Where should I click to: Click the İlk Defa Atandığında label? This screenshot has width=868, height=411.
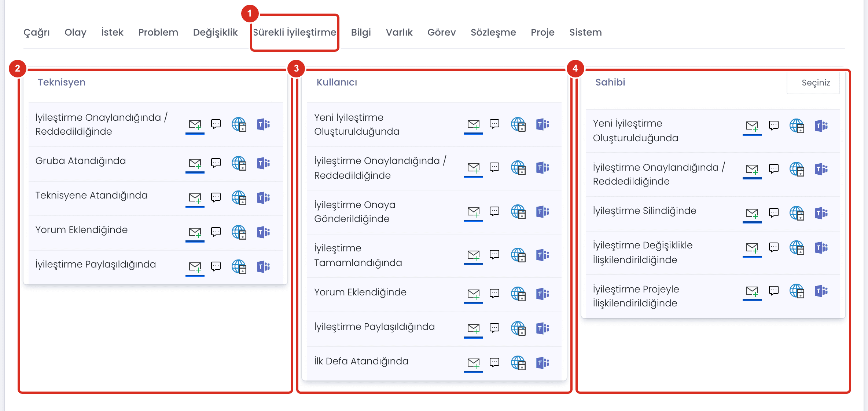(x=361, y=361)
